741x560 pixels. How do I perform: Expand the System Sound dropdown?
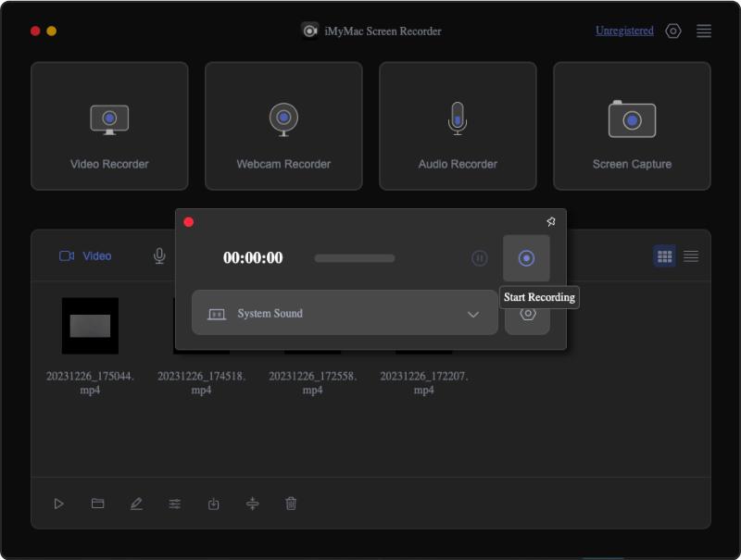click(x=344, y=314)
